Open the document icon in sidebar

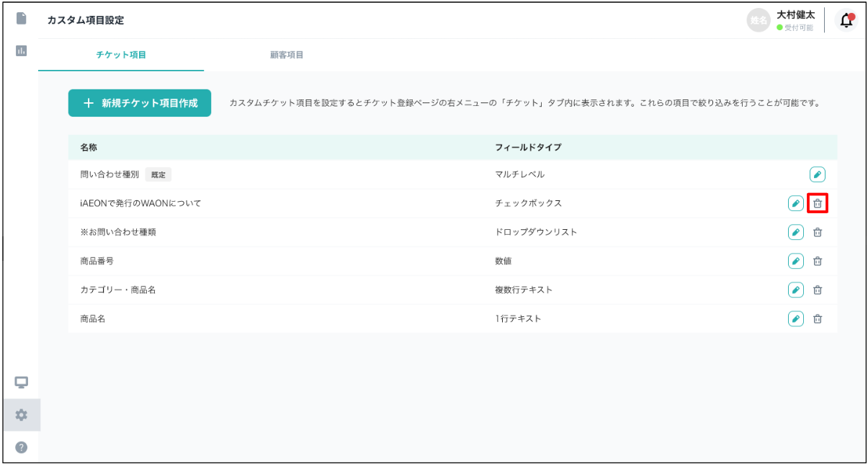[21, 18]
